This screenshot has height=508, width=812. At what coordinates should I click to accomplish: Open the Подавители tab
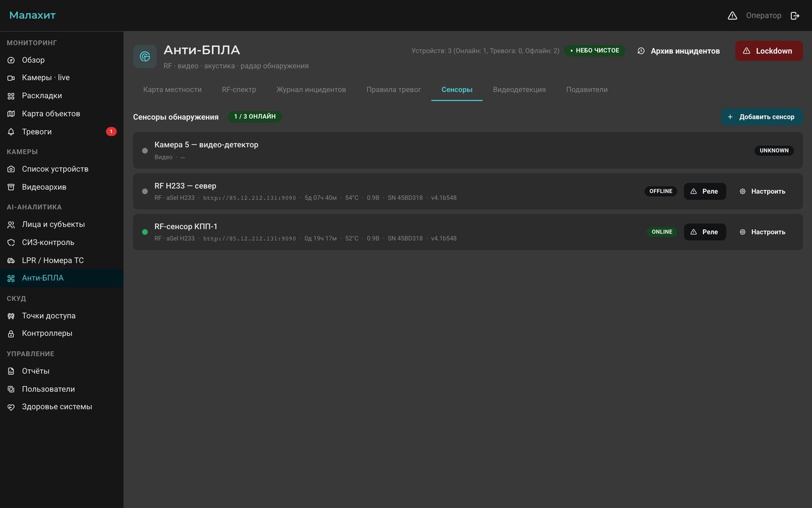[587, 90]
